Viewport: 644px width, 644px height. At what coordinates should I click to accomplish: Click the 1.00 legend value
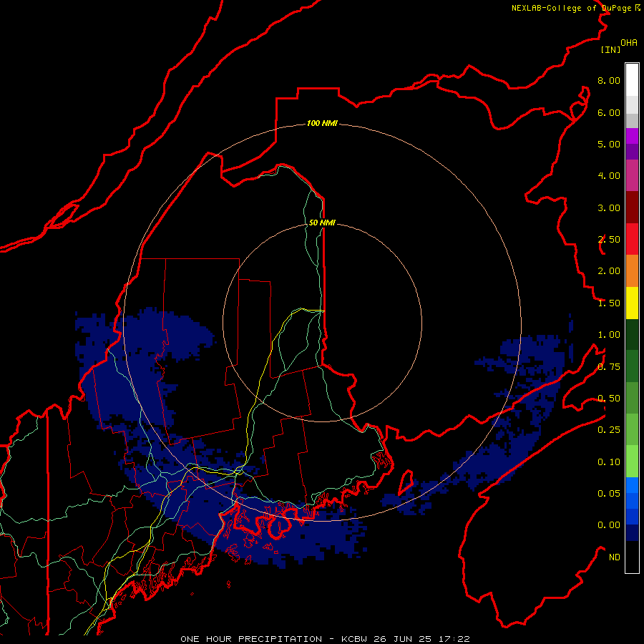pos(609,335)
